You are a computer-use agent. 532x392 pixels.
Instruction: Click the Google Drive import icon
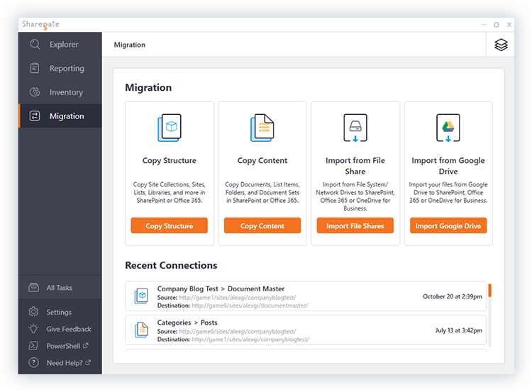448,128
